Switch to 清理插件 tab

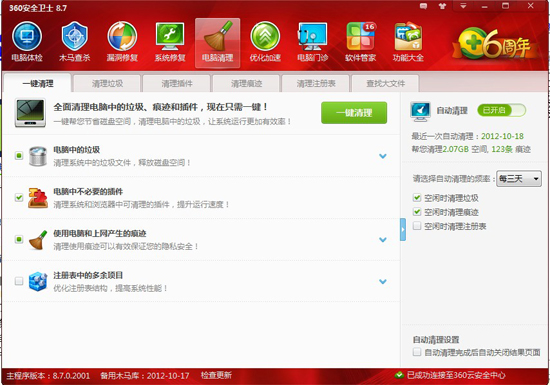click(x=177, y=83)
